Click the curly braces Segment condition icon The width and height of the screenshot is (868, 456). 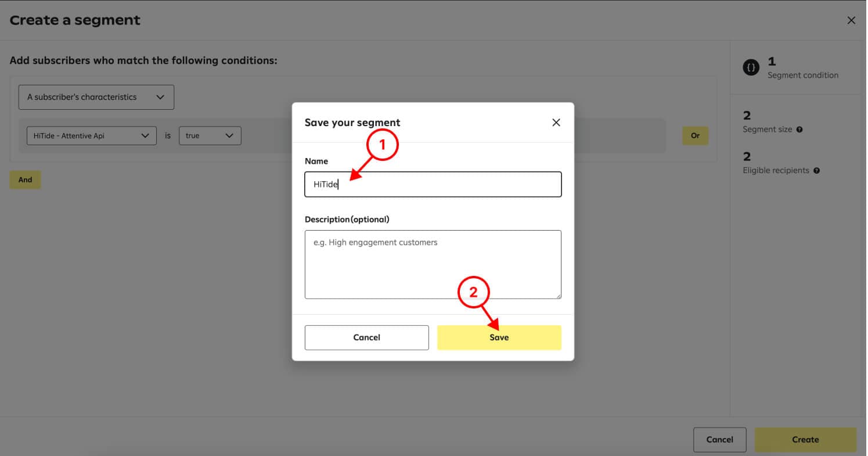pyautogui.click(x=751, y=68)
